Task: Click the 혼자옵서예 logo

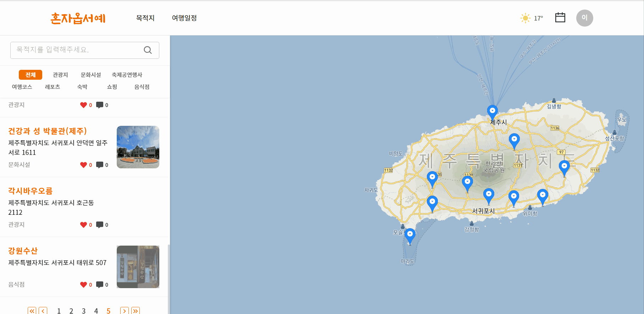Action: pyautogui.click(x=78, y=18)
